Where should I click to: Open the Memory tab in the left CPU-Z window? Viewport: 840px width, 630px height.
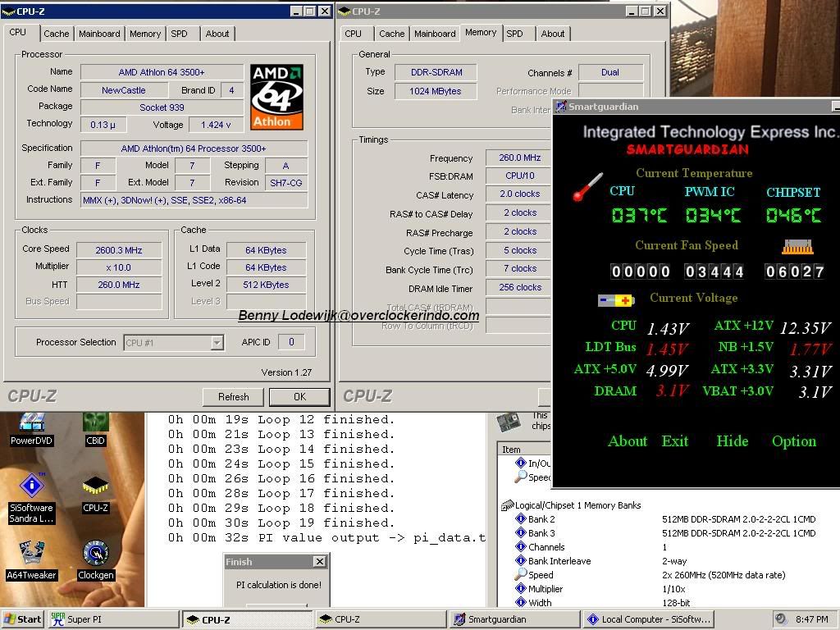pyautogui.click(x=145, y=34)
